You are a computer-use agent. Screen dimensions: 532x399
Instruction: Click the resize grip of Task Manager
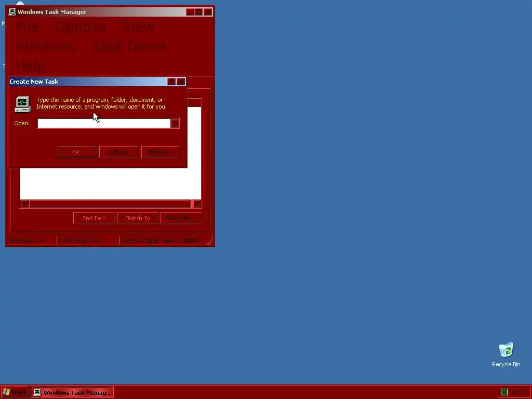coord(210,241)
